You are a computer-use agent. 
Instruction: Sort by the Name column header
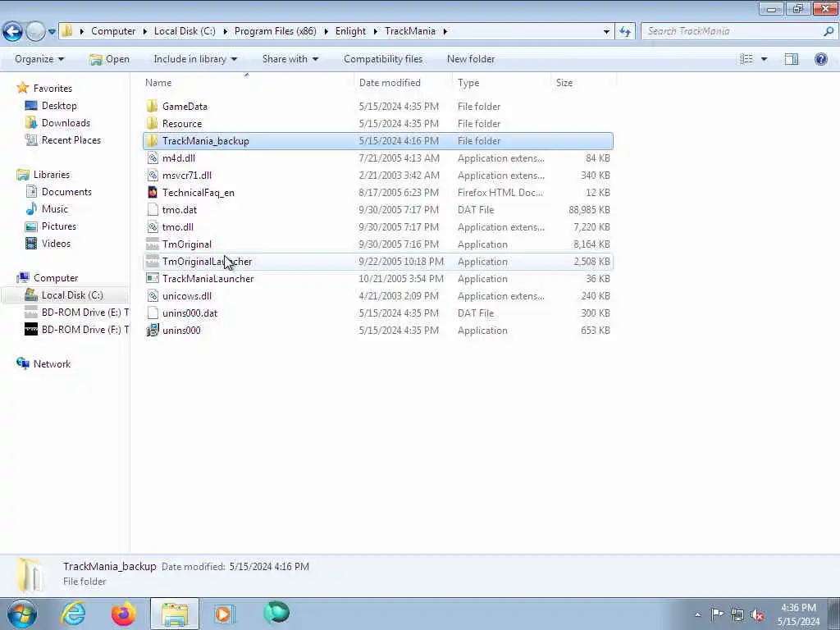pyautogui.click(x=246, y=83)
